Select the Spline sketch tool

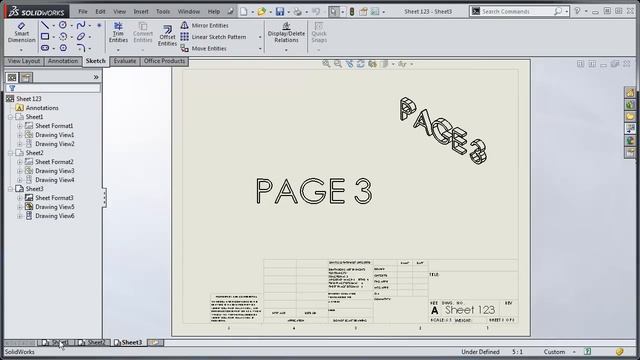click(81, 25)
